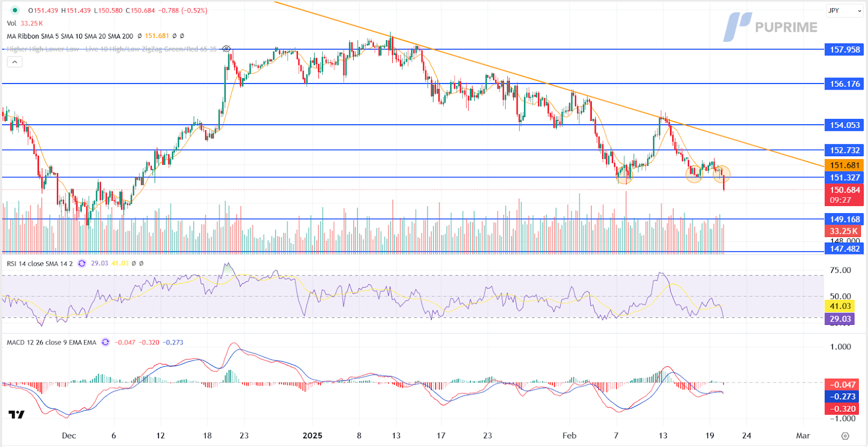
Task: Click the orange 151.681 SMA price label
Action: click(x=845, y=165)
